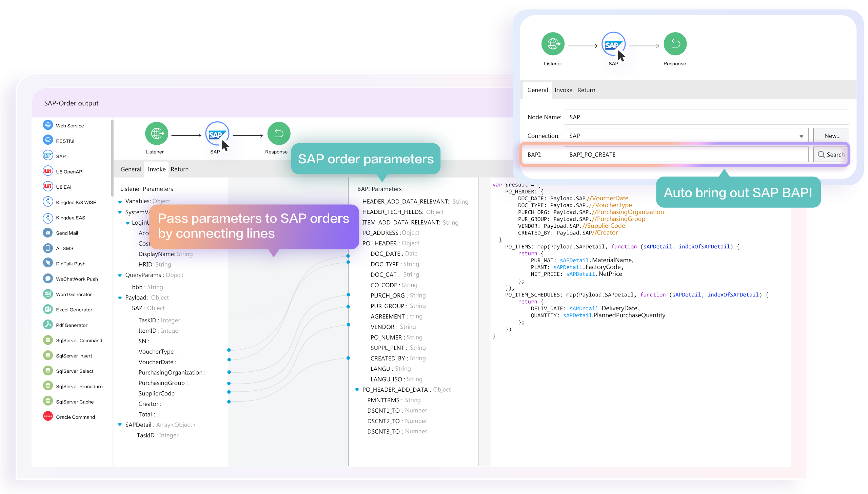This screenshot has height=494, width=868.
Task: Click the connector list scrollbar
Action: (112, 158)
